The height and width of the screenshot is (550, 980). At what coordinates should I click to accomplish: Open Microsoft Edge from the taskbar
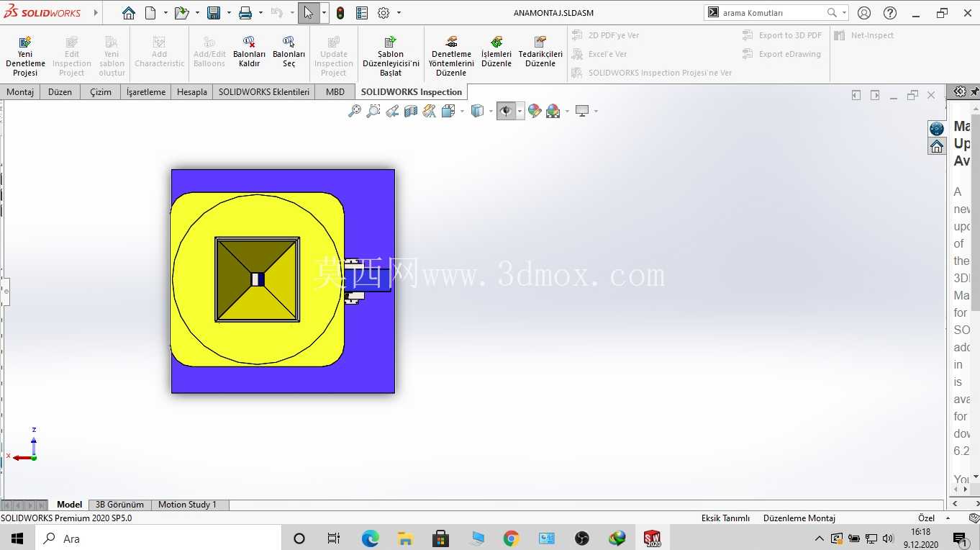pyautogui.click(x=370, y=538)
